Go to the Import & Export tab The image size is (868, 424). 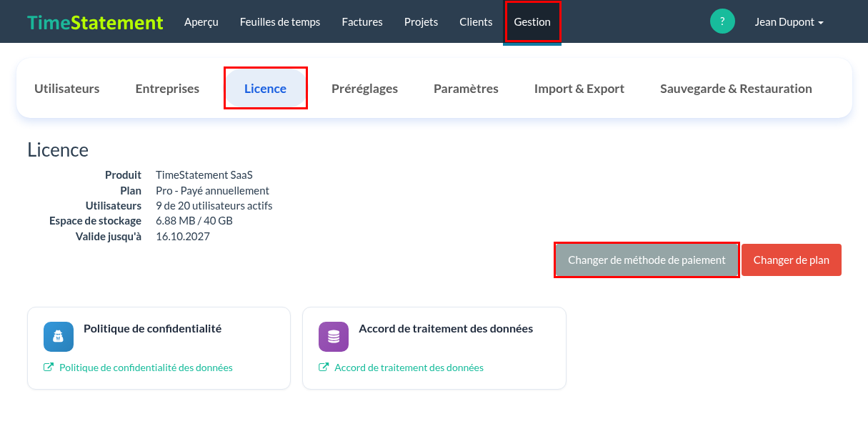[579, 89]
